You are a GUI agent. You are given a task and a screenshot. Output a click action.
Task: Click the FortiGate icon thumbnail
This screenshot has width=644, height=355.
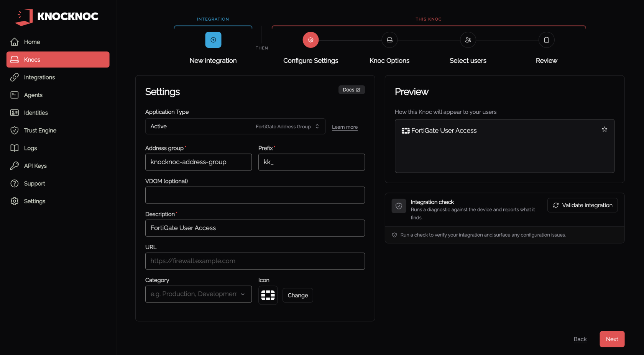coord(268,295)
